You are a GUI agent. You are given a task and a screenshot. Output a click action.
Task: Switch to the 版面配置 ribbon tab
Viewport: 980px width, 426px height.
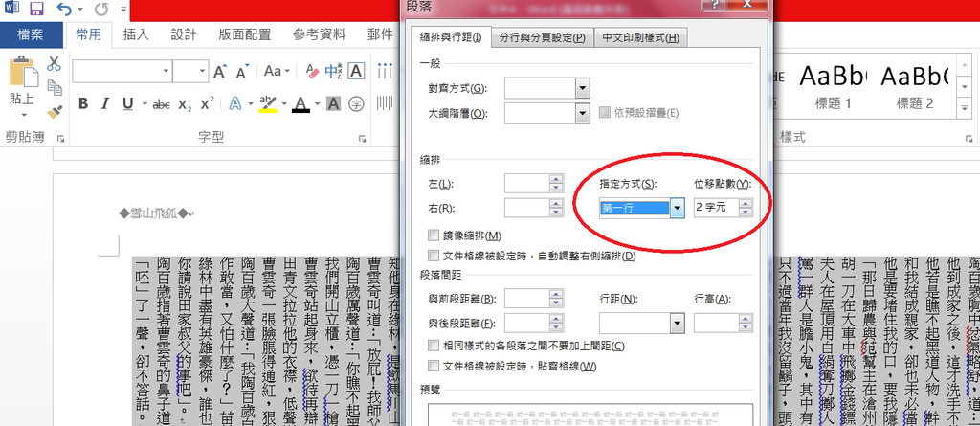point(244,35)
